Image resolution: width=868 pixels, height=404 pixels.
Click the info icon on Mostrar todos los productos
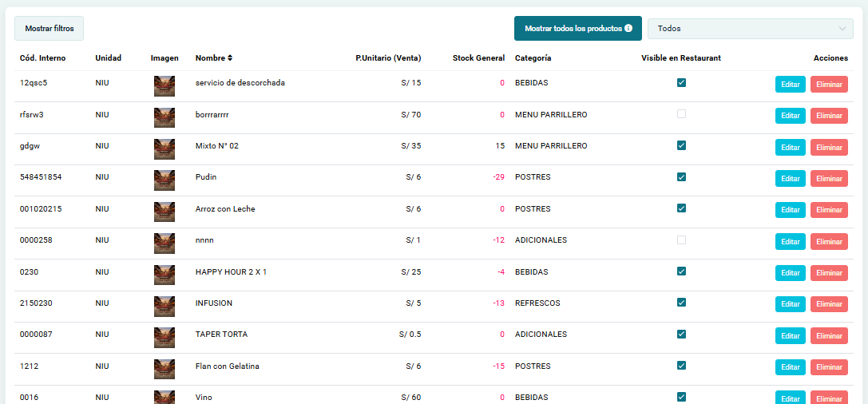pyautogui.click(x=628, y=28)
